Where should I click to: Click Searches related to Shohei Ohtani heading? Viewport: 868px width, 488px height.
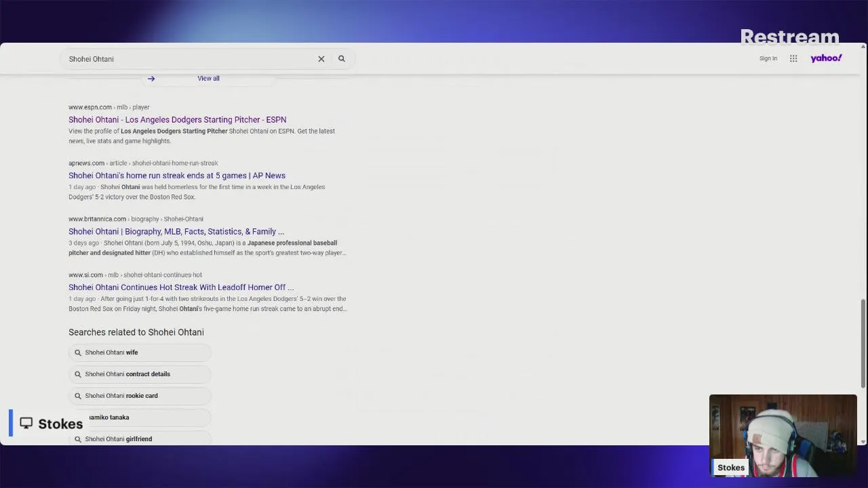tap(136, 332)
